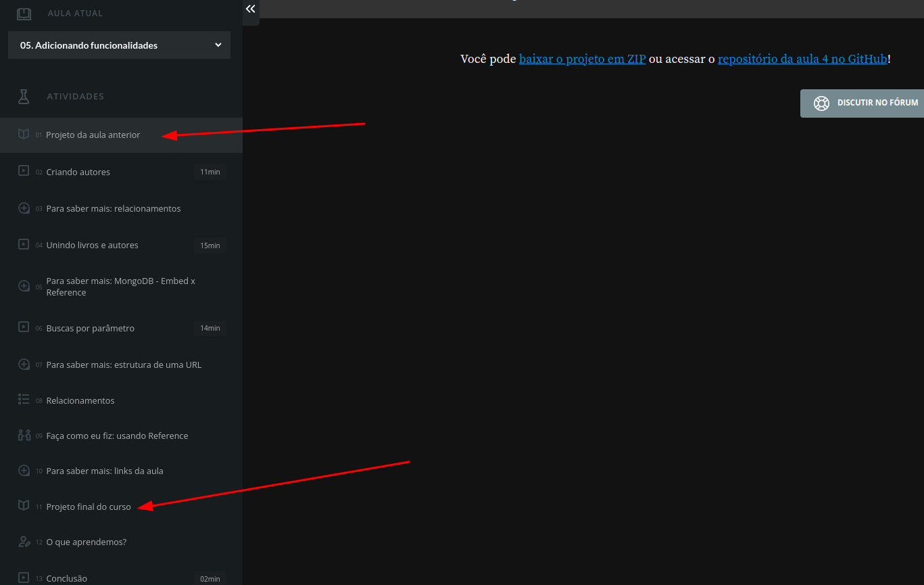Click the plus icon for MongoDB Embed x Reference

(x=24, y=286)
